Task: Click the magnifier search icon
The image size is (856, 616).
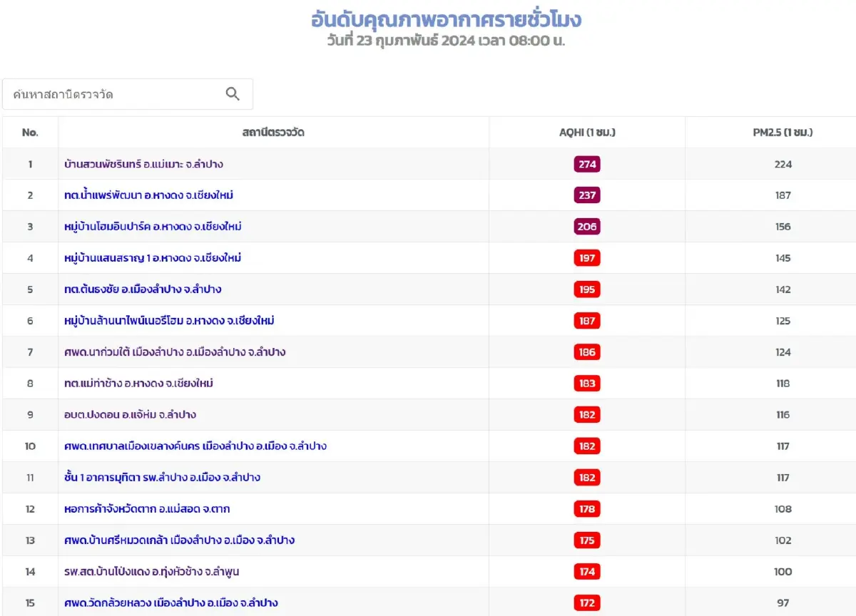Action: 233,94
